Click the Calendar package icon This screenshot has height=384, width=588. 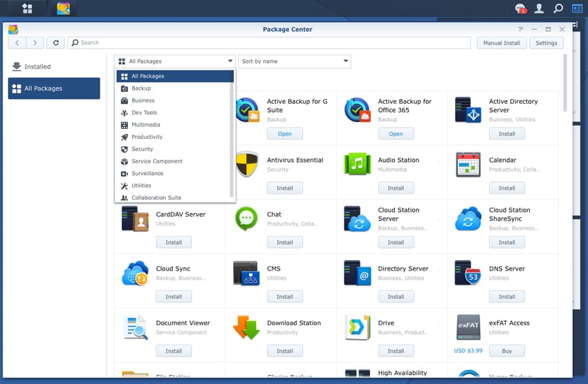point(468,164)
